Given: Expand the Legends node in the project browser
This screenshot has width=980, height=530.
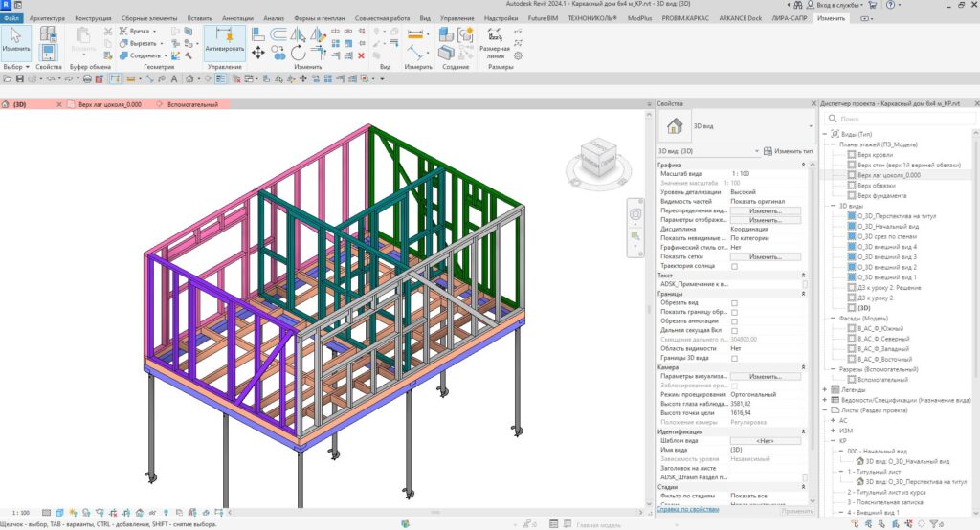Looking at the screenshot, I should tap(825, 389).
